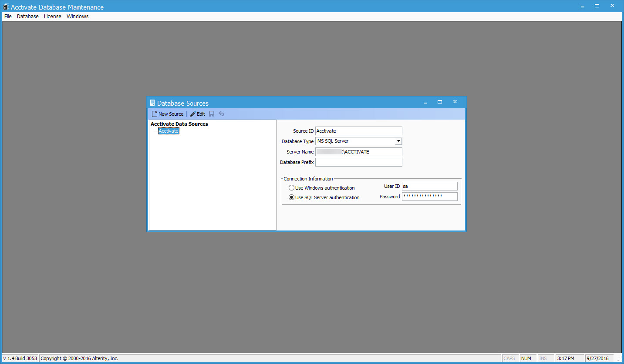The height and width of the screenshot is (364, 624).
Task: Click the Copyright Alterity status bar text
Action: [80, 358]
